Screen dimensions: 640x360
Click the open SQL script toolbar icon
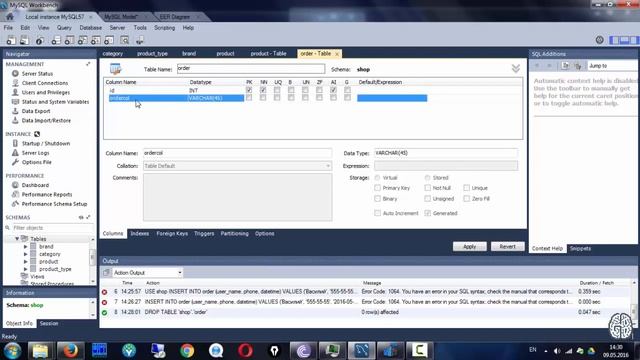pos(24,40)
